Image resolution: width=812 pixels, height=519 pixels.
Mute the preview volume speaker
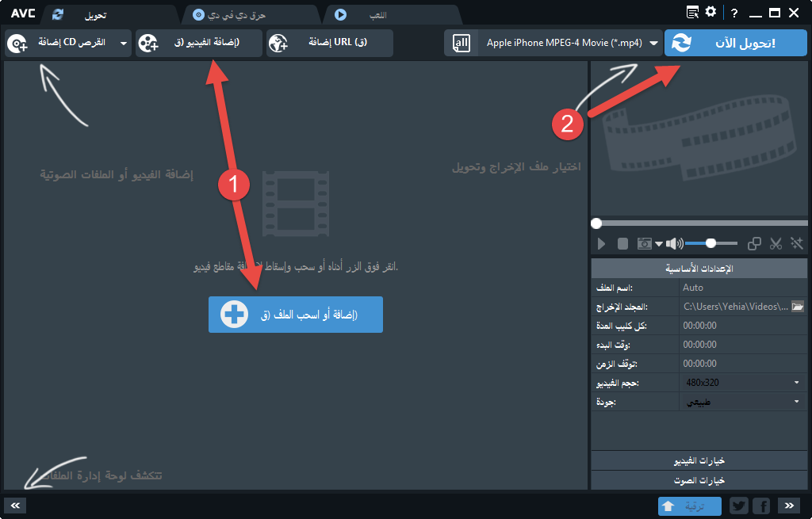click(x=674, y=243)
